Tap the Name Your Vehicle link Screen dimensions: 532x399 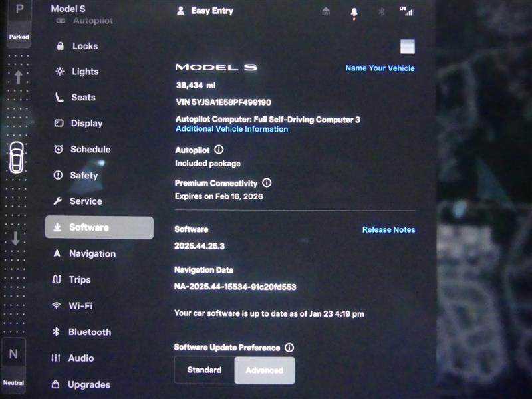[380, 68]
